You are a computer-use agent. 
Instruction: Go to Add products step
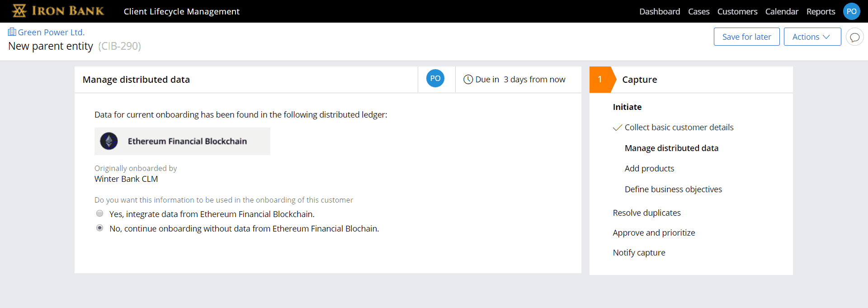point(649,169)
